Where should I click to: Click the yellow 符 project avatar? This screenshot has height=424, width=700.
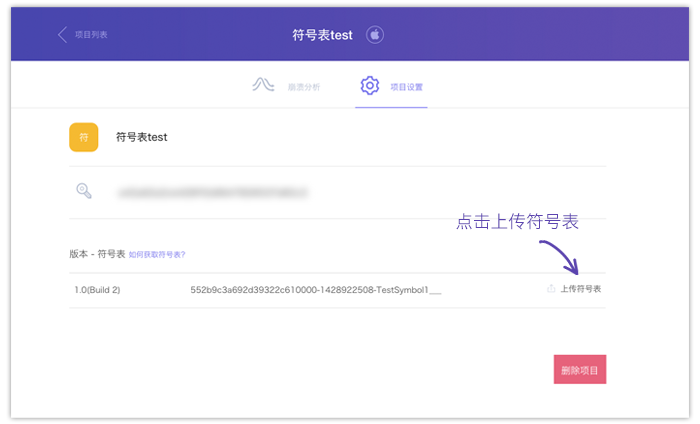pos(83,137)
